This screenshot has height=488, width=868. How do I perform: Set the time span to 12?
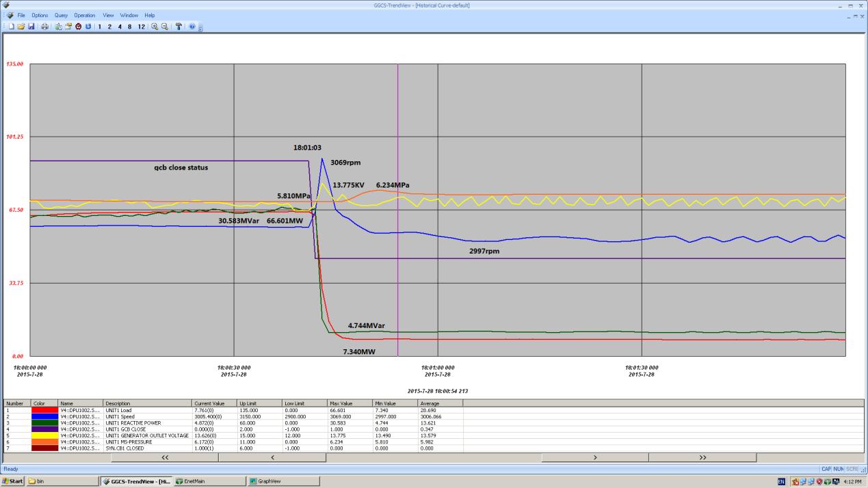click(x=142, y=26)
